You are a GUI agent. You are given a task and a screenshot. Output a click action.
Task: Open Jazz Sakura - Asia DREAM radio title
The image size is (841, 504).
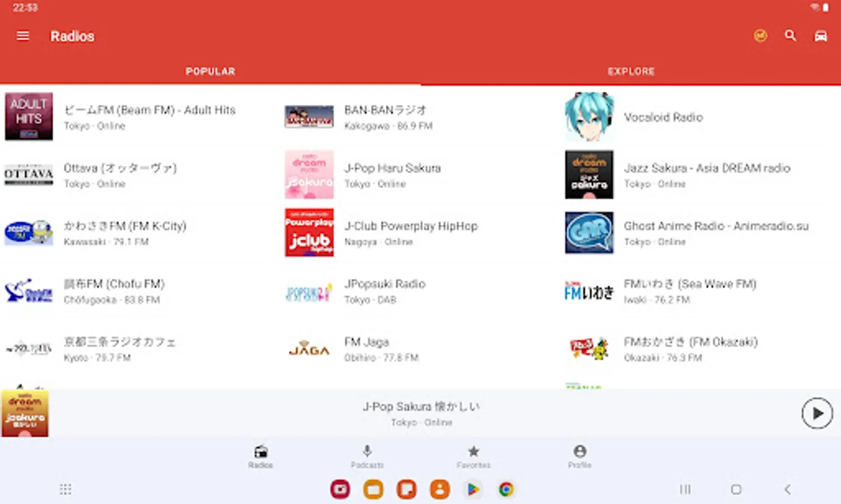point(707,168)
